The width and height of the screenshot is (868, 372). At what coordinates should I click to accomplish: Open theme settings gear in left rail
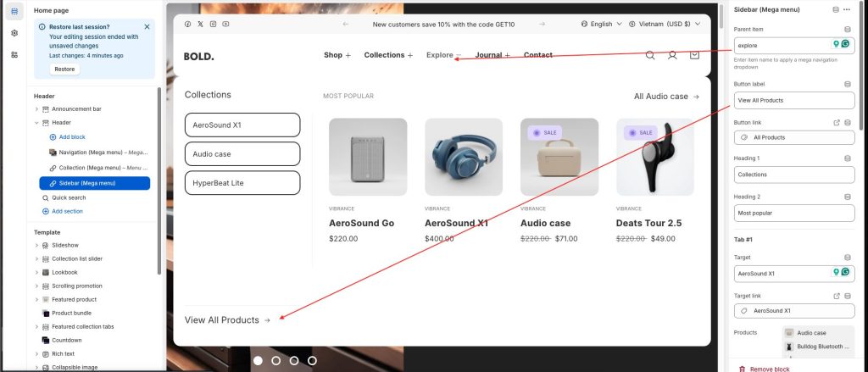point(14,33)
